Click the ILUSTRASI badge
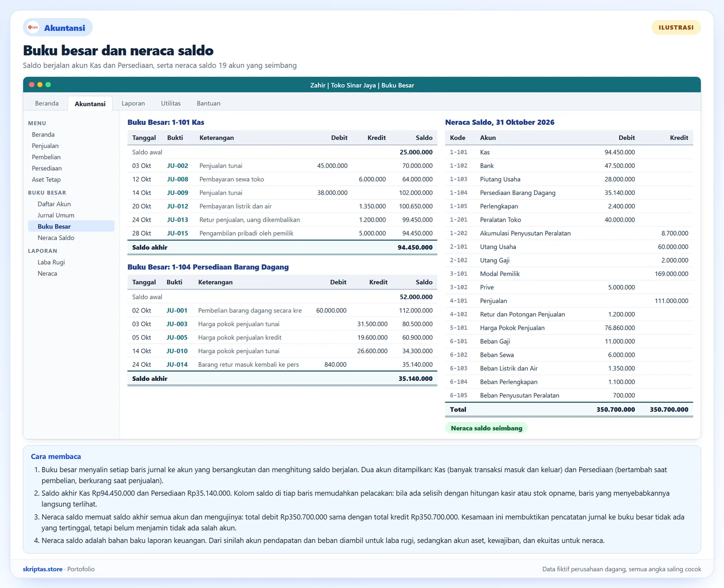Viewport: 724px width, 588px height. (x=676, y=28)
